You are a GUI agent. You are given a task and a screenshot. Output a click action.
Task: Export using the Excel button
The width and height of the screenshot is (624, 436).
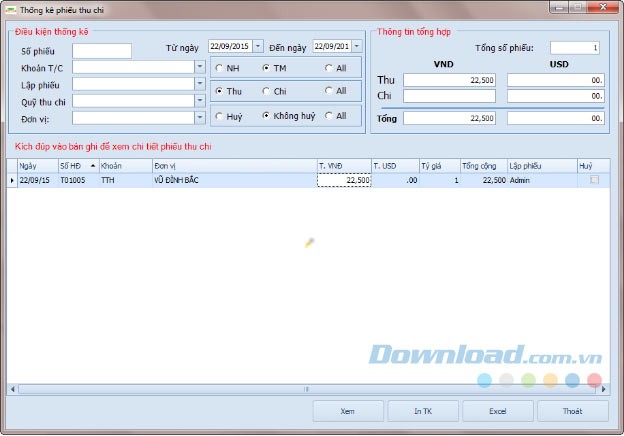click(x=497, y=411)
